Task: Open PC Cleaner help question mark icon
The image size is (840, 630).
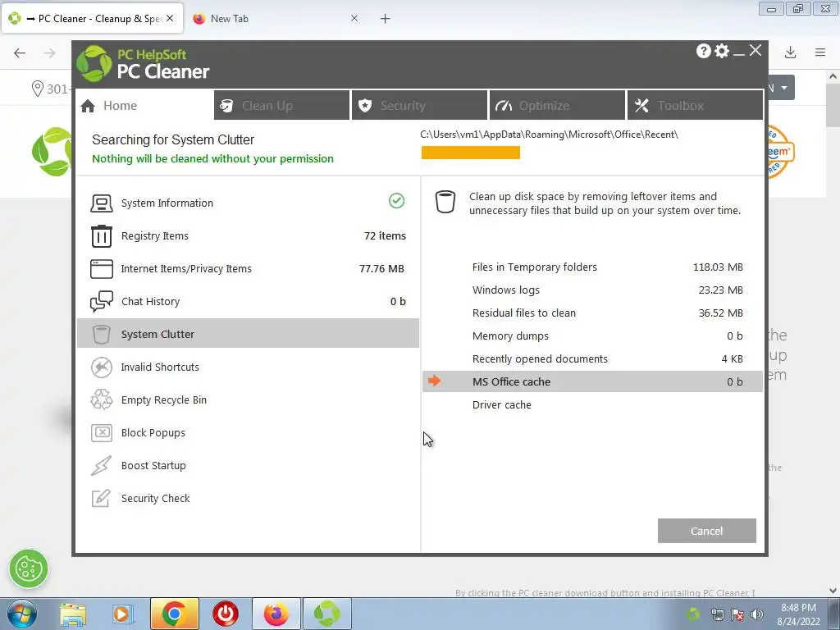Action: pos(703,51)
